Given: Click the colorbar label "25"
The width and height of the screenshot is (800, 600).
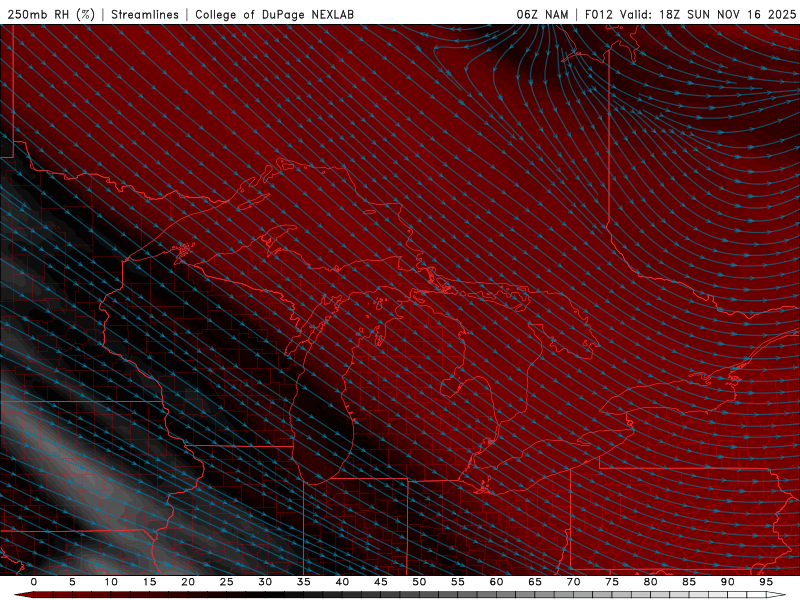Looking at the screenshot, I should coord(227,582).
